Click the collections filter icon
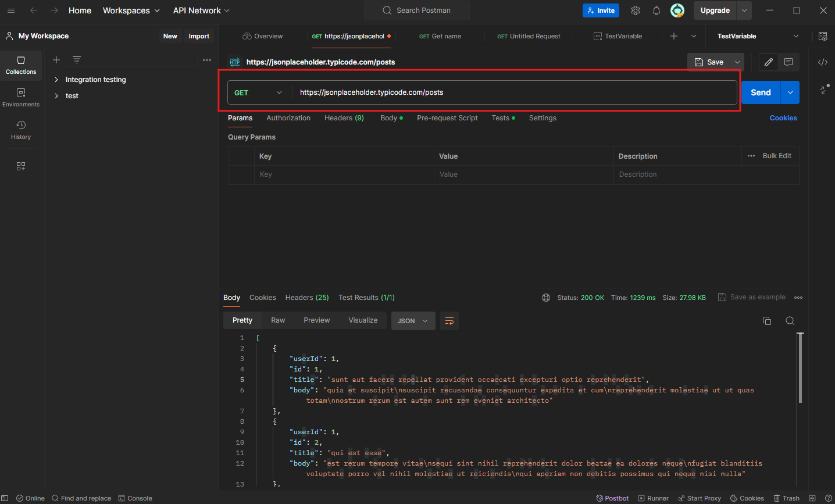835x504 pixels. tap(77, 60)
